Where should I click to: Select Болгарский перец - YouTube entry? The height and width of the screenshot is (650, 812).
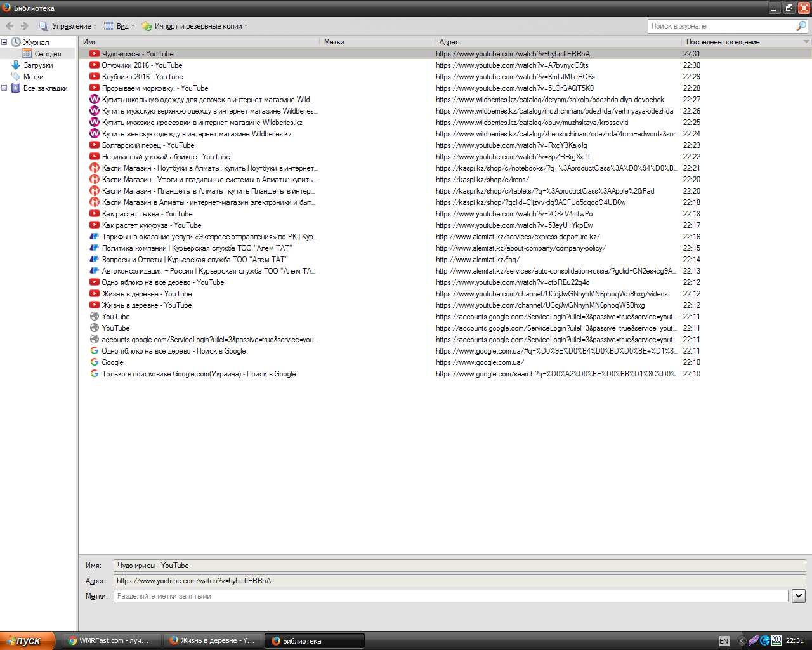[445, 145]
